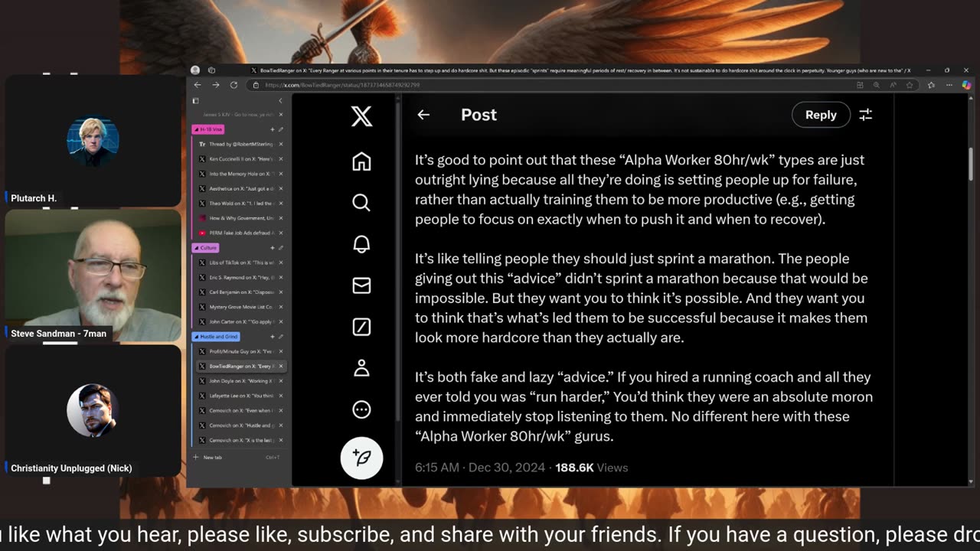Select Christianity Unplugged (Nick) video tile

click(x=93, y=412)
